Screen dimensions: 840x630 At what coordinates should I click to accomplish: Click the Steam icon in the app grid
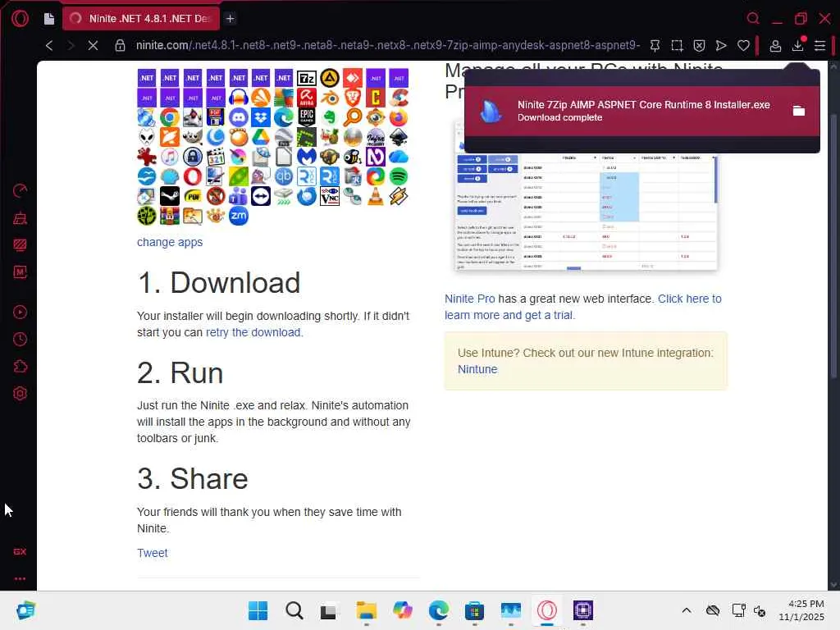click(x=169, y=196)
